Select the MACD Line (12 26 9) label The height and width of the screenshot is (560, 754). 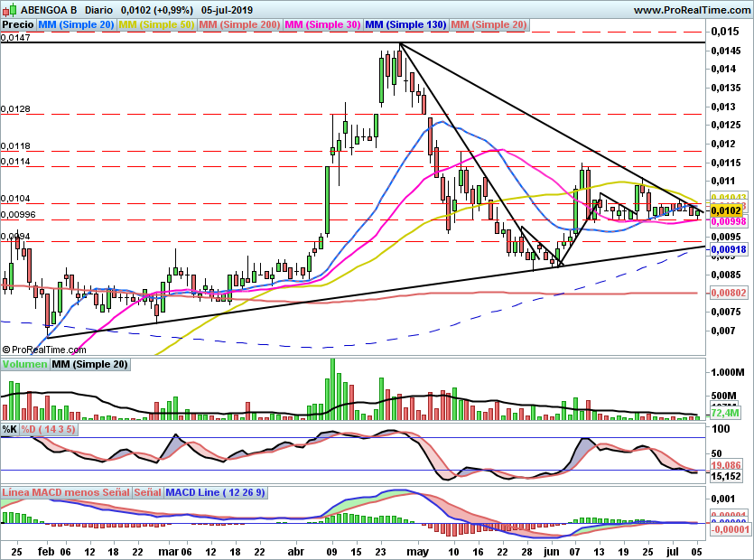pos(215,492)
